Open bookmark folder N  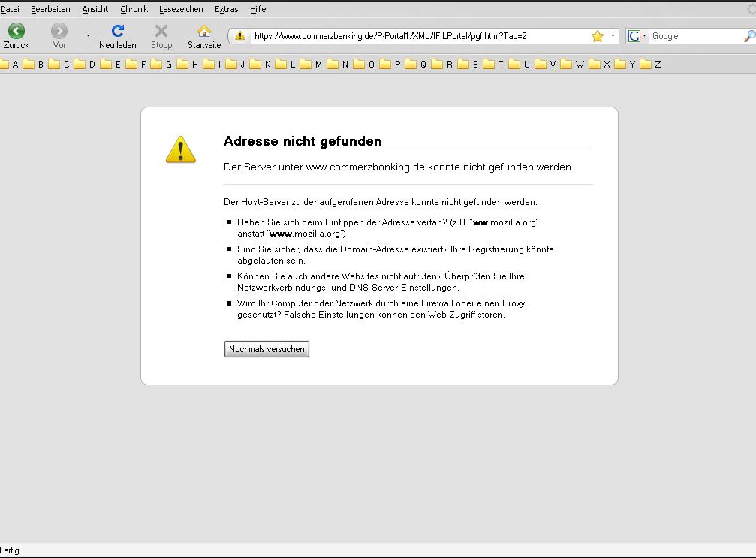(x=338, y=64)
